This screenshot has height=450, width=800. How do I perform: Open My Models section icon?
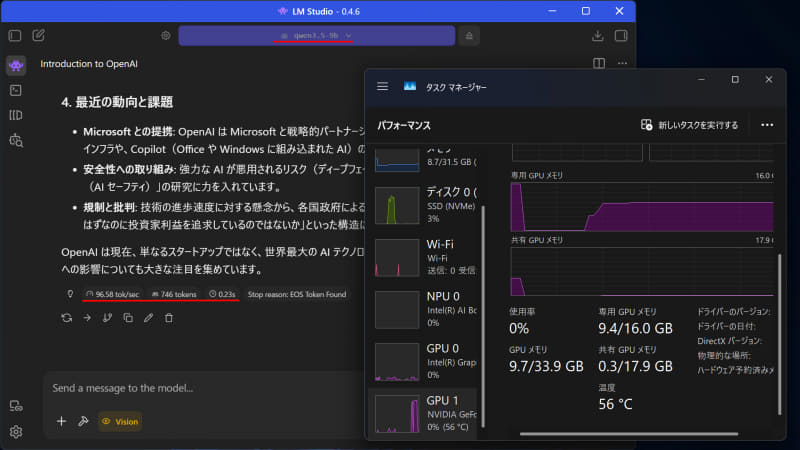[x=16, y=115]
